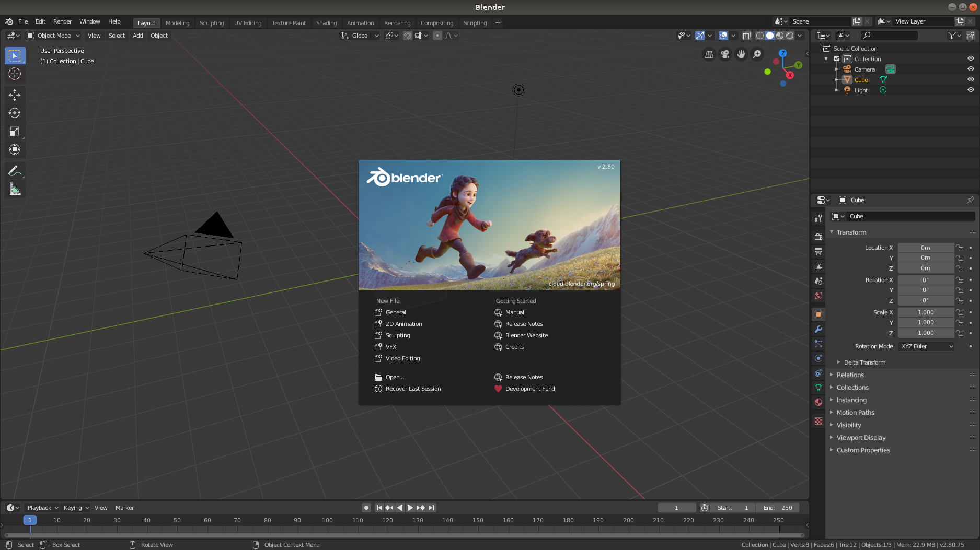Viewport: 980px width, 550px height.
Task: Toggle camera view in viewport
Action: pyautogui.click(x=725, y=54)
